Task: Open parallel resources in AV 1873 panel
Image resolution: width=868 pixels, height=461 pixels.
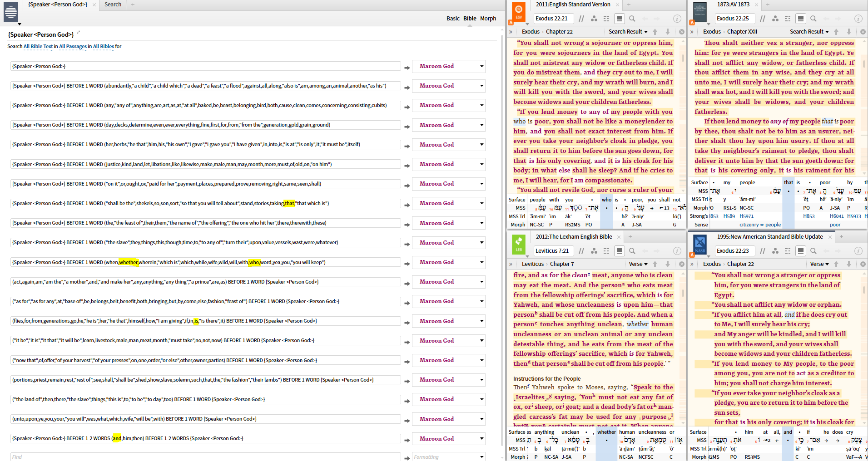Action: (x=763, y=19)
